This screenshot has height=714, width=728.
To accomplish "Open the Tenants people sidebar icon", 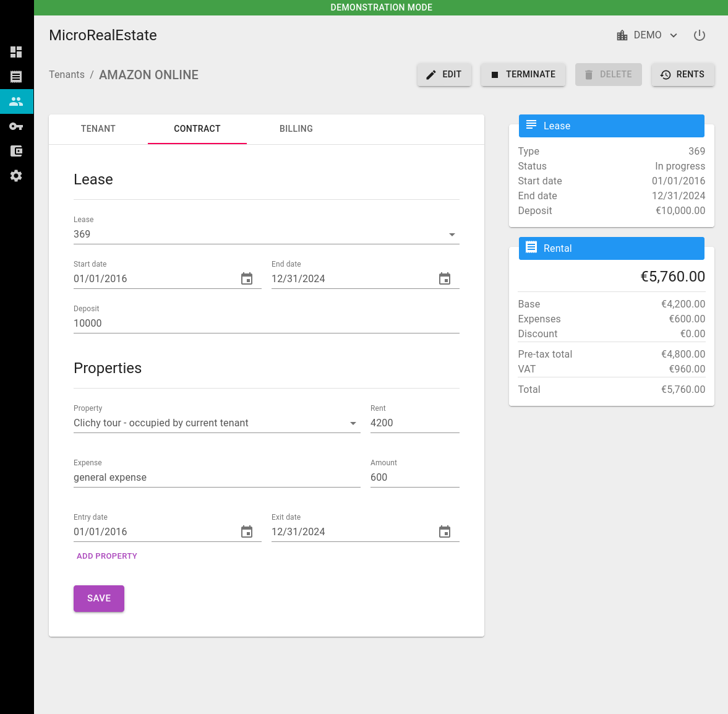I will (16, 101).
